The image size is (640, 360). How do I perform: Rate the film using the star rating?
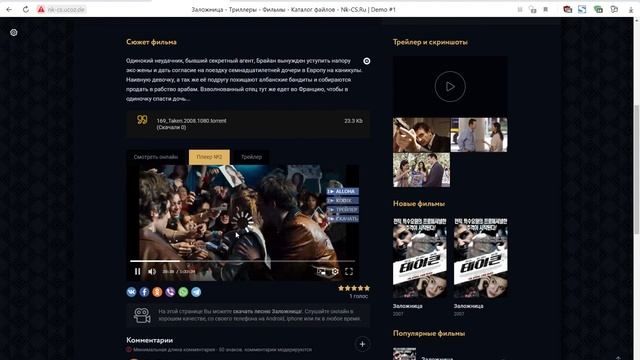(x=354, y=288)
